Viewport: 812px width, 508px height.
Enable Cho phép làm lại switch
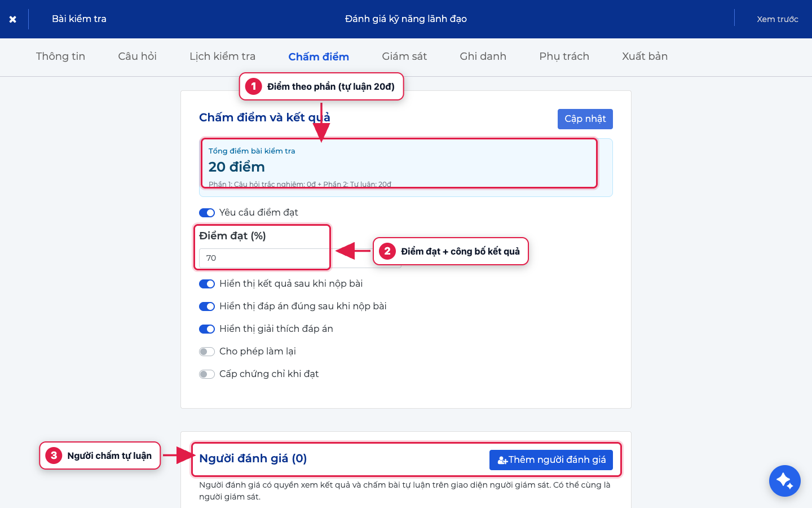[x=207, y=352]
